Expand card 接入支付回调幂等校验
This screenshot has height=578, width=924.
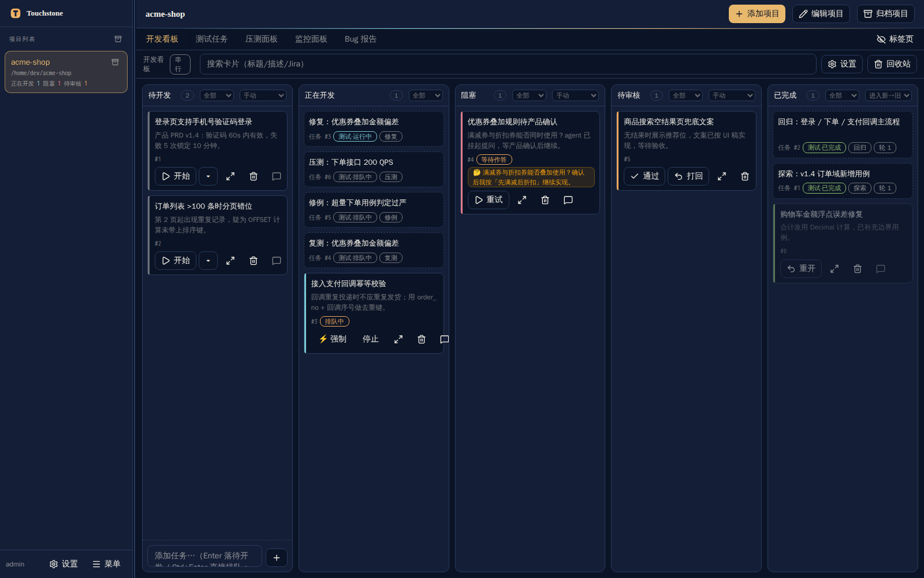(x=398, y=339)
